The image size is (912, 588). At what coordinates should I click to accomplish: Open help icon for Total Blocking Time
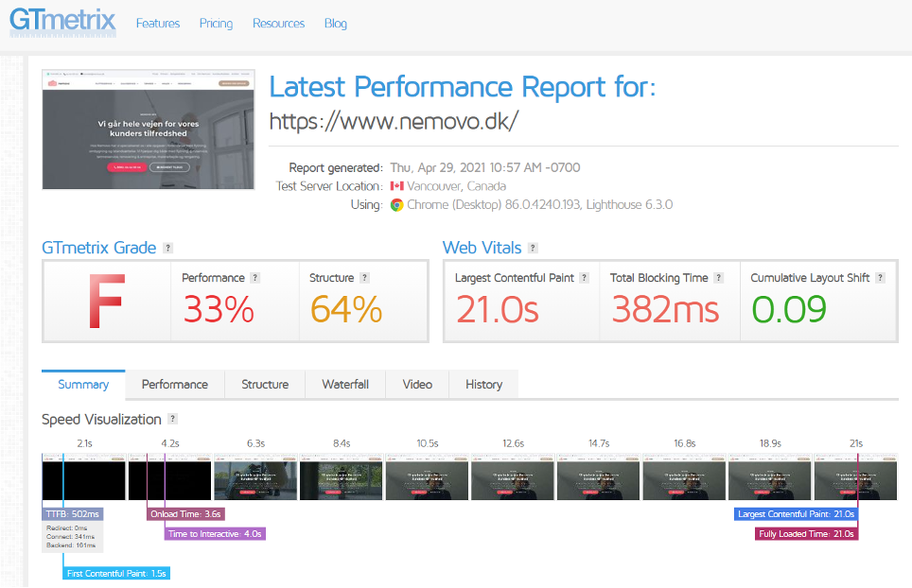[718, 278]
